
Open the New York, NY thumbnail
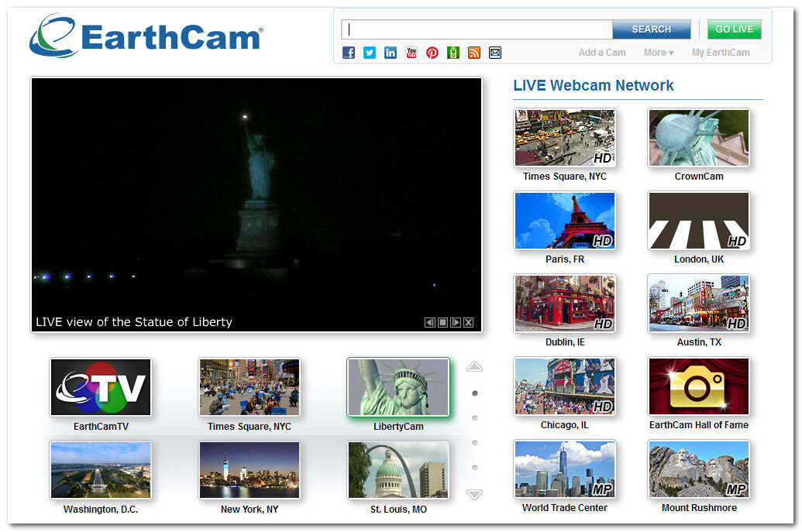[x=249, y=469]
